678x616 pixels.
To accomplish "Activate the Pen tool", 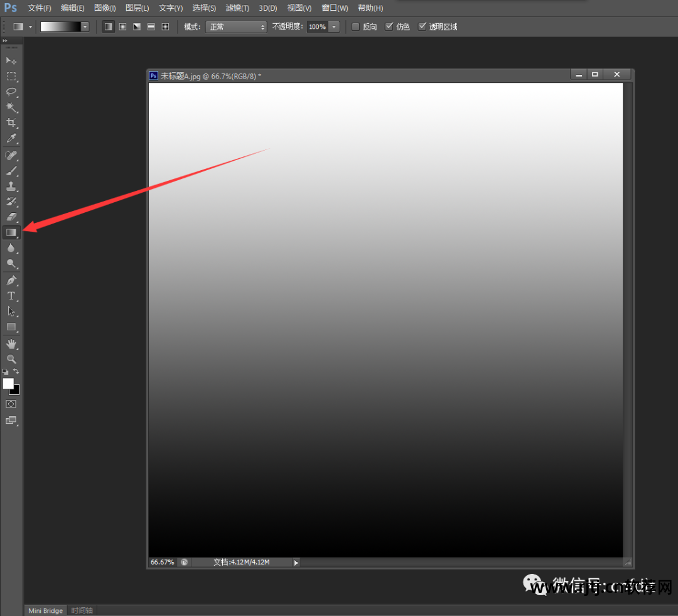I will pyautogui.click(x=11, y=280).
